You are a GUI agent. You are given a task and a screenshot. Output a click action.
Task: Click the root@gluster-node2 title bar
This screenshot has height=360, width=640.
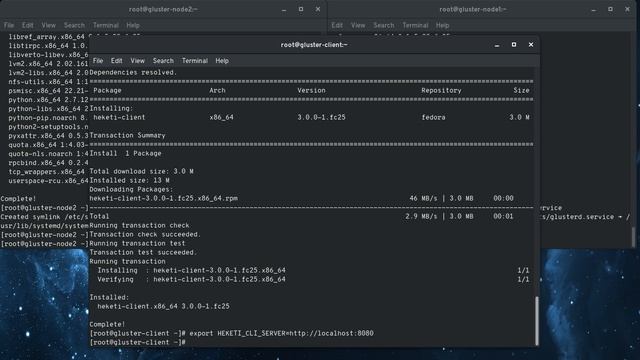pos(163,9)
